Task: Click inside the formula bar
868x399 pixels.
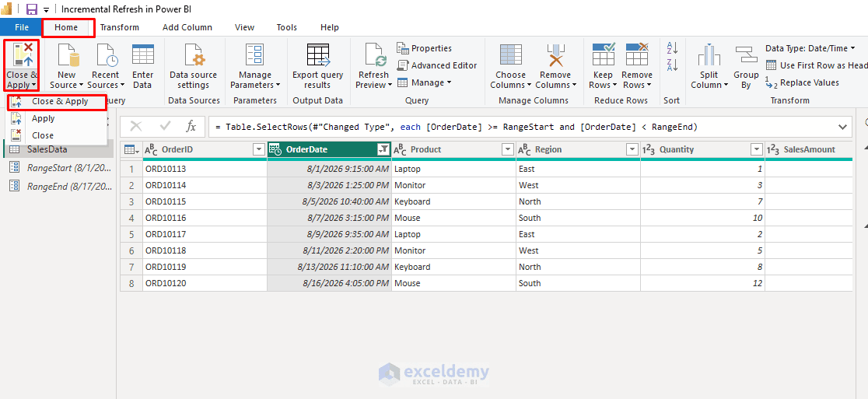Action: point(520,127)
